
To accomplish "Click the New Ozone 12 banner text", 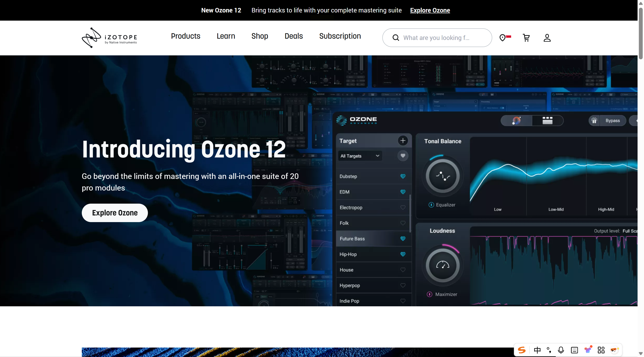I will 221,10.
